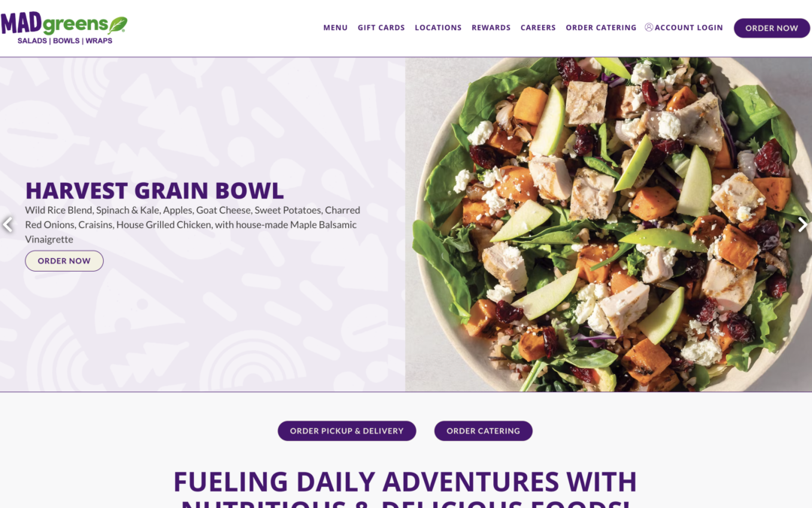Open the Careers link
Image resolution: width=812 pixels, height=508 pixels.
(x=538, y=28)
